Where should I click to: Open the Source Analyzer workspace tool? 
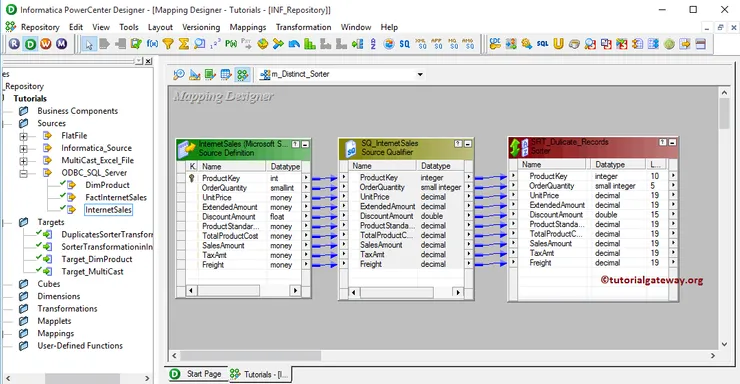pos(179,74)
